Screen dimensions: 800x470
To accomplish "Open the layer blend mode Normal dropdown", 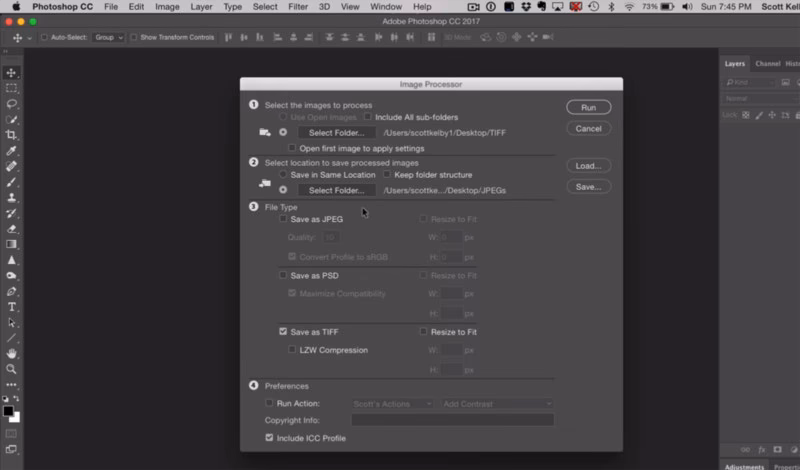I will [x=760, y=98].
